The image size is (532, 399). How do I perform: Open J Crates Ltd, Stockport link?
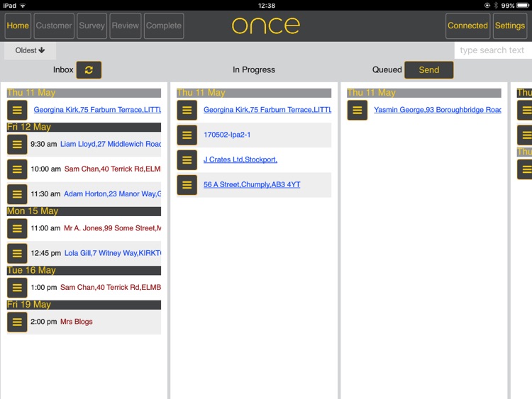coord(240,159)
